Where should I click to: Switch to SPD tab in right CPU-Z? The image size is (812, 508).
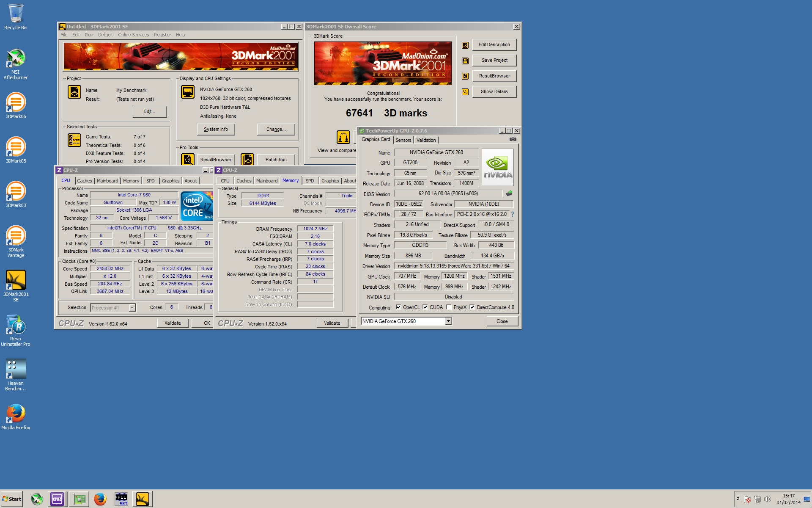310,181
